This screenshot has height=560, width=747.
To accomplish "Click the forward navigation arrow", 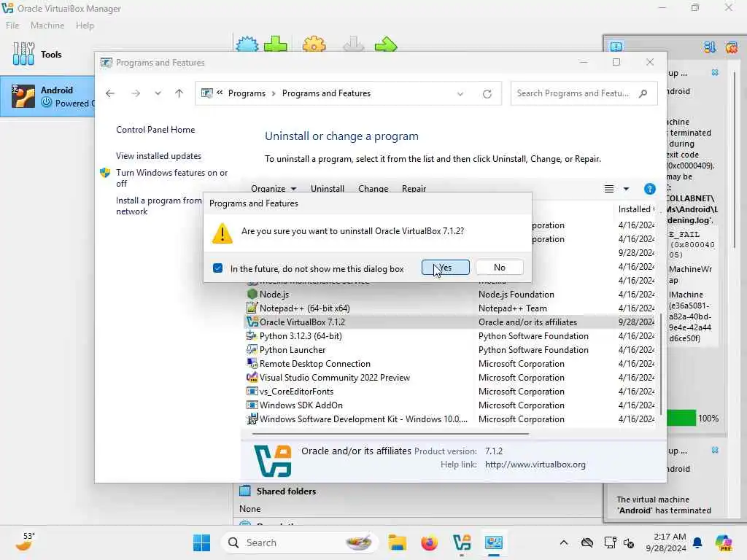I will pos(136,93).
